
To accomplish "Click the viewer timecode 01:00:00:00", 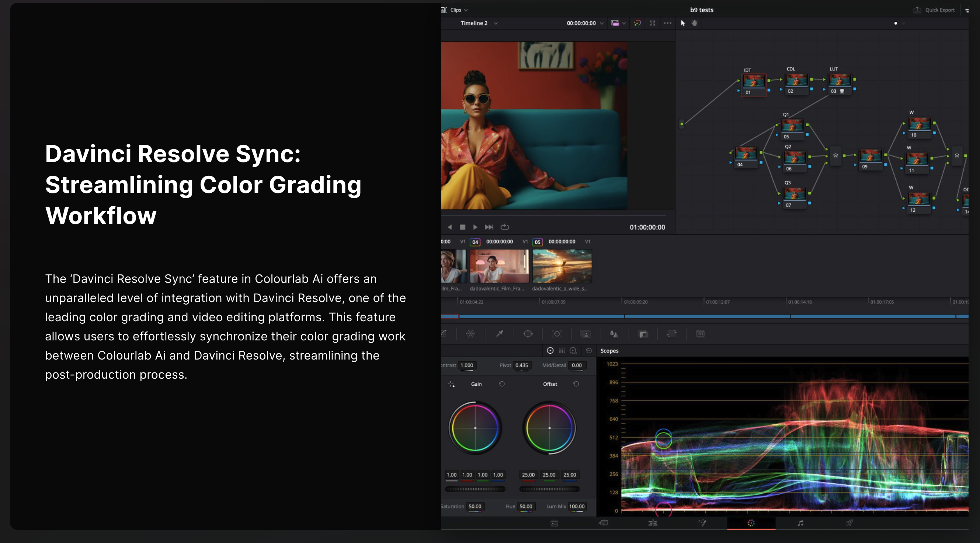I will click(647, 227).
